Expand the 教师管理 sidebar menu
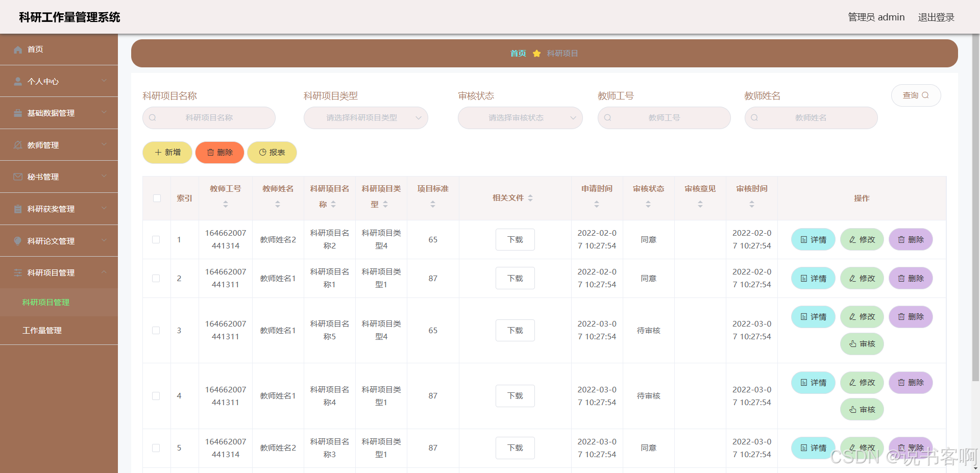Viewport: 980px width, 473px height. pyautogui.click(x=59, y=145)
